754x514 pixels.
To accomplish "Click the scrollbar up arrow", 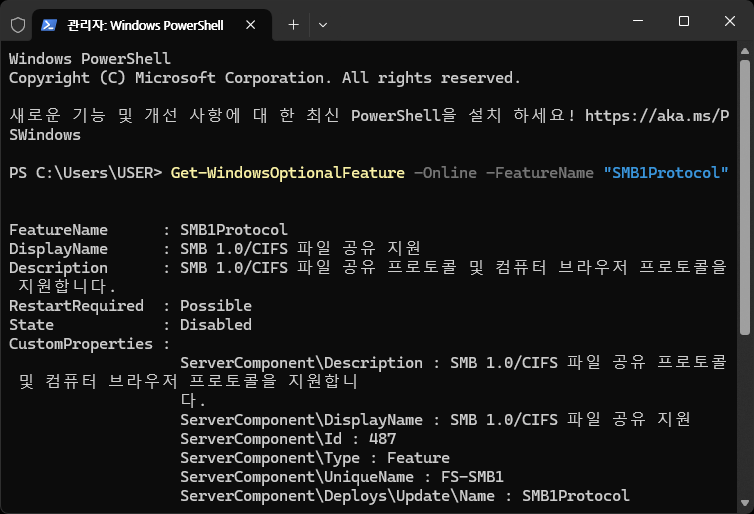I will [745, 51].
